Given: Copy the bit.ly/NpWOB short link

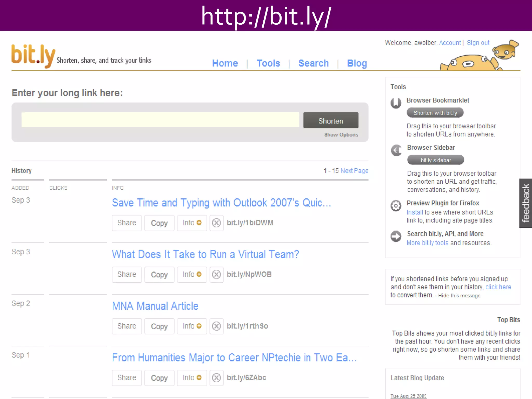Looking at the screenshot, I should tap(159, 275).
